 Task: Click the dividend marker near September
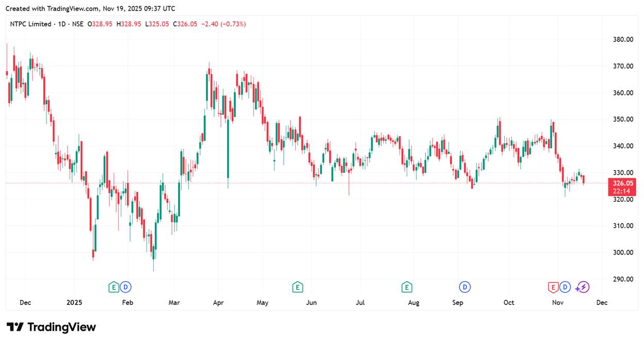point(465,287)
